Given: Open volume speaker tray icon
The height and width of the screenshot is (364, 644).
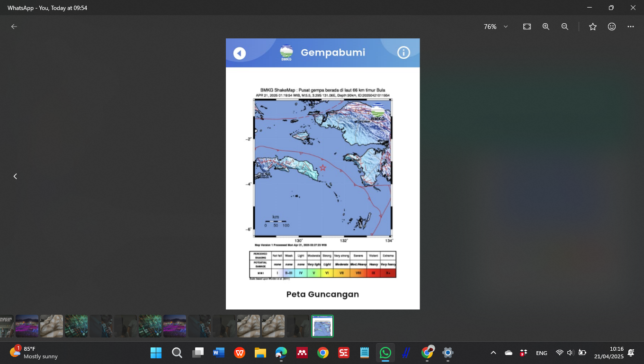Looking at the screenshot, I should click(x=570, y=353).
